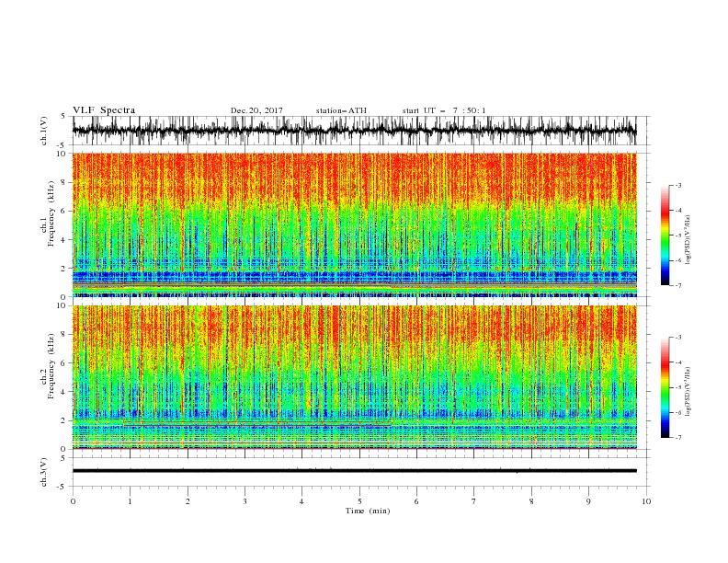Click the ch.3 flat black waveform trace
728x563 pixels.
click(354, 471)
